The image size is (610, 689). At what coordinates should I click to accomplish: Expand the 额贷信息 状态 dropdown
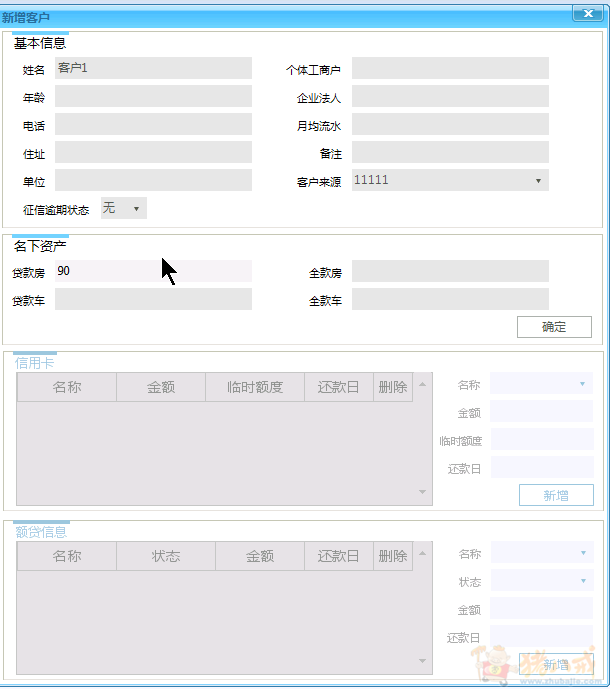[542, 580]
